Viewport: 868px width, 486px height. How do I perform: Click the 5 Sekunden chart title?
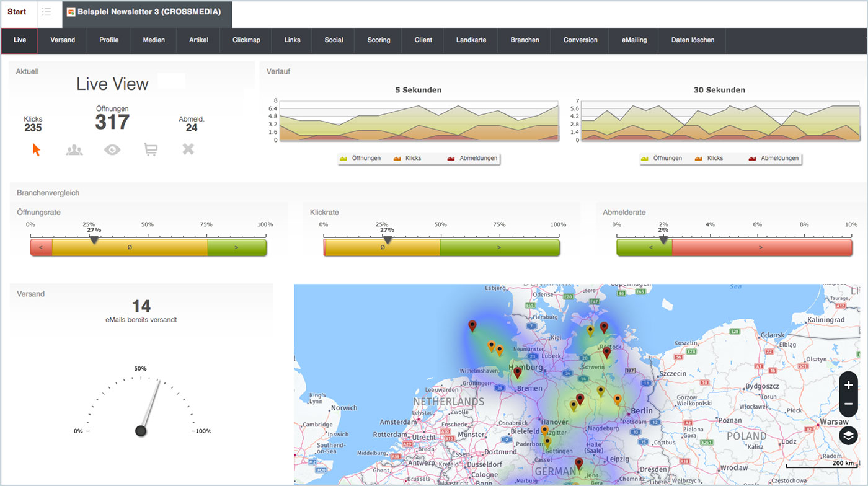point(418,90)
